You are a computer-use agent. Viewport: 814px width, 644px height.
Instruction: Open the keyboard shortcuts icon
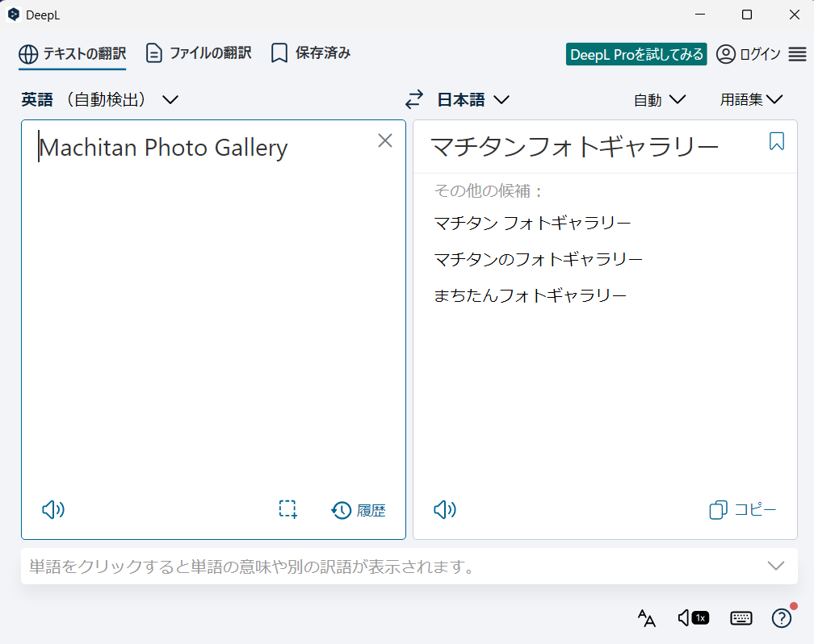tap(741, 618)
